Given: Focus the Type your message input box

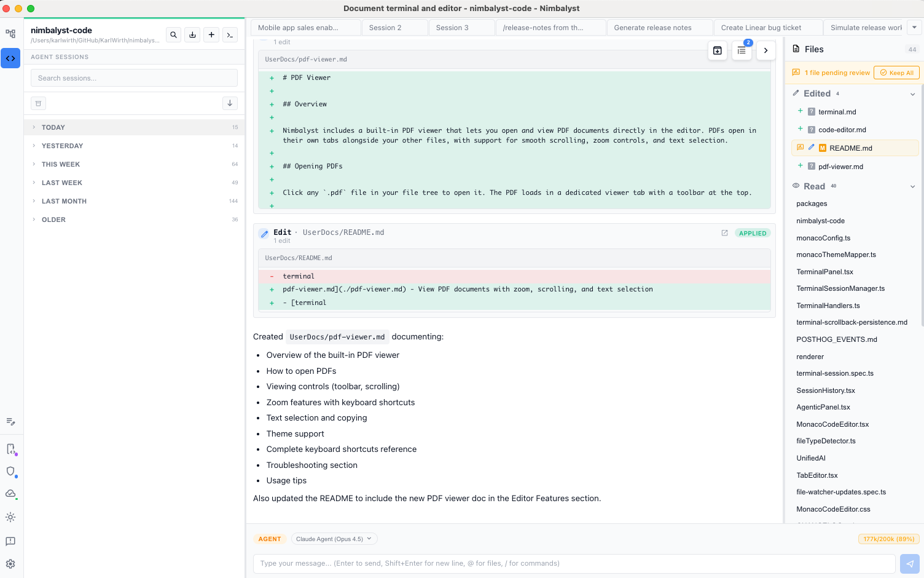Looking at the screenshot, I should pyautogui.click(x=574, y=564).
